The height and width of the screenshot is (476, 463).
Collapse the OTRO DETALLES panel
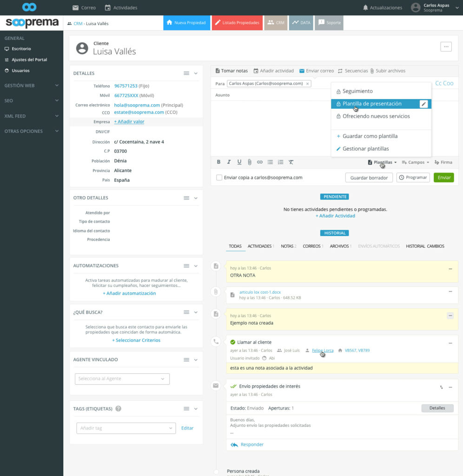(x=196, y=198)
